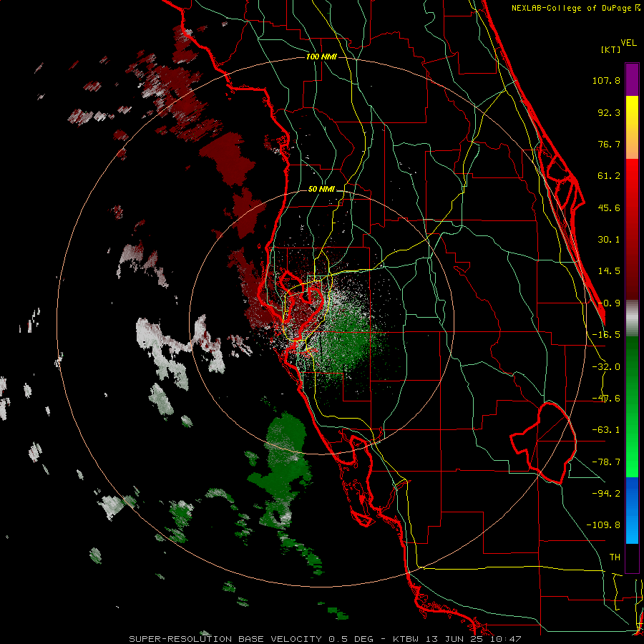The height and width of the screenshot is (644, 644).
Task: Pick the 107.8 velocity scale value
Action: [x=606, y=80]
